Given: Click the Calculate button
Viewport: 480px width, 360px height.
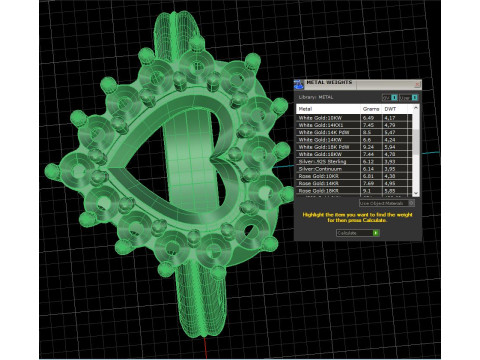Looking at the screenshot, I should [x=358, y=233].
